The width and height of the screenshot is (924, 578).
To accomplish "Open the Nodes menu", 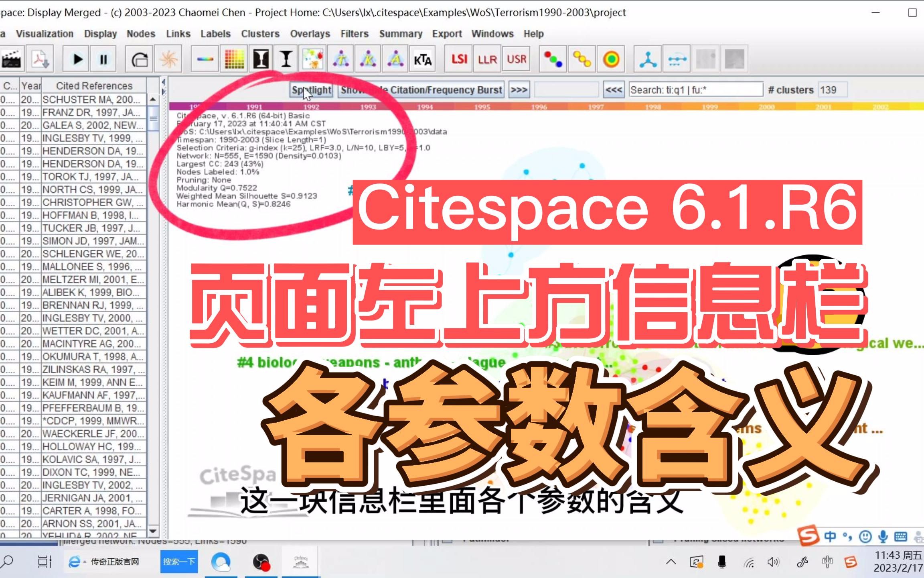I will tap(141, 34).
